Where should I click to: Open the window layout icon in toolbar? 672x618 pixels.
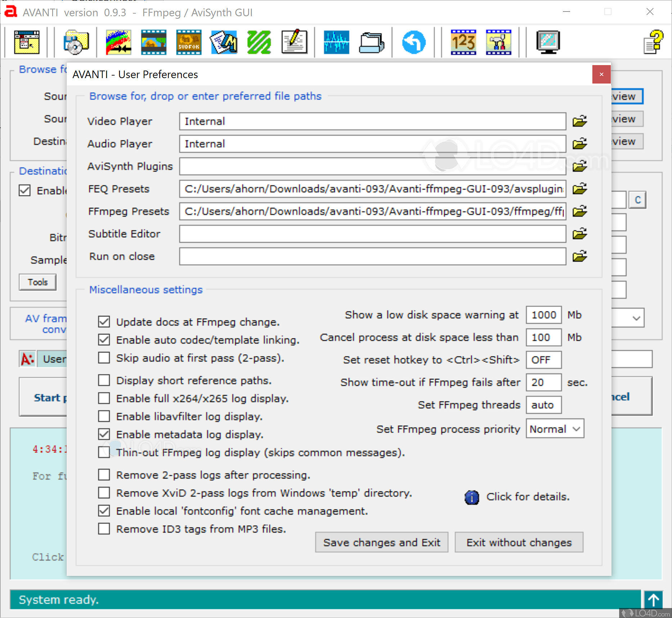tap(27, 42)
